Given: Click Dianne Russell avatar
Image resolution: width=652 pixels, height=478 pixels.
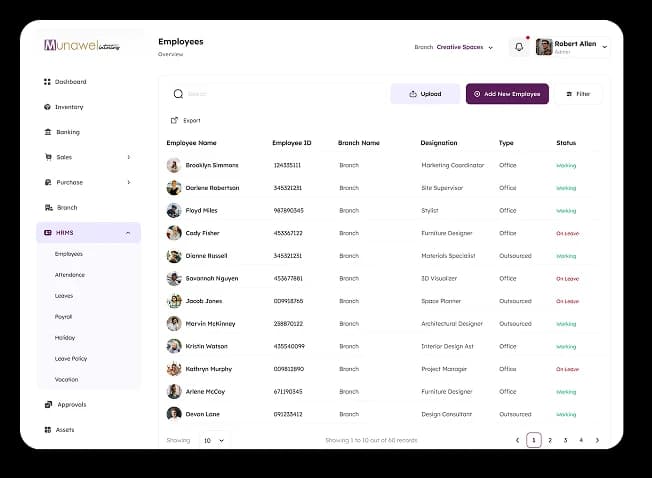Looking at the screenshot, I should pyautogui.click(x=174, y=256).
